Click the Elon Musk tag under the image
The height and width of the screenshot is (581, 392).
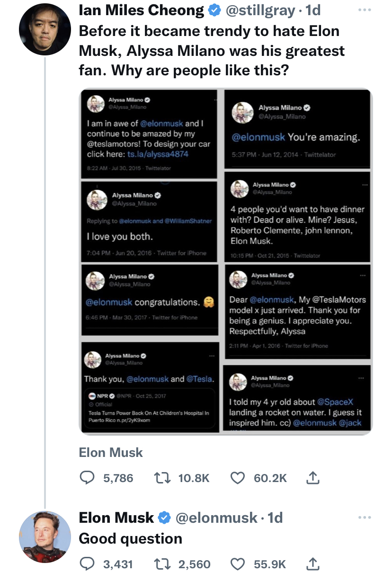(111, 453)
